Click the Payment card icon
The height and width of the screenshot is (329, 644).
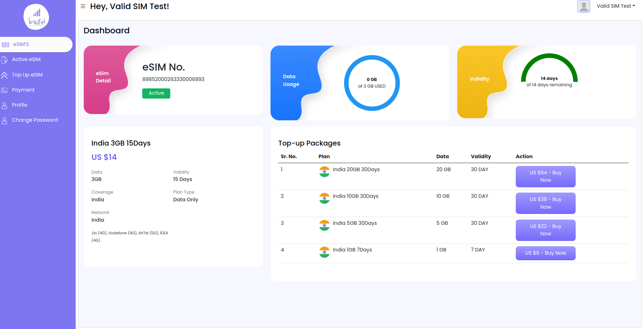(x=5, y=90)
